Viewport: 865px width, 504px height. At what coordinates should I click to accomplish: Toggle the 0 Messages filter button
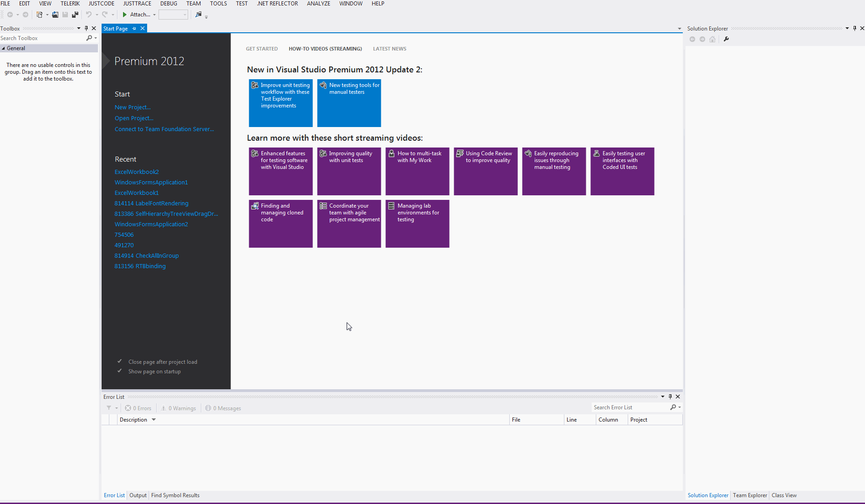(223, 408)
